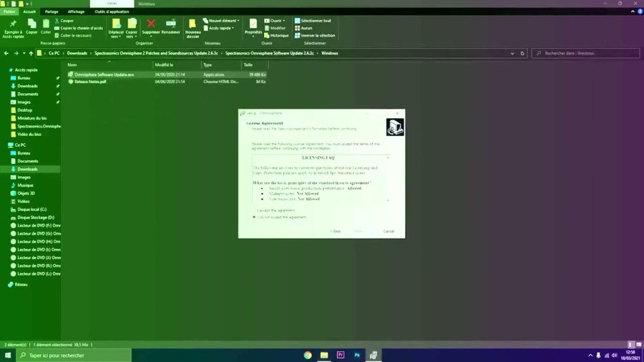The height and width of the screenshot is (362, 644).
Task: Open Premiere Pro from the taskbar
Action: [x=340, y=355]
